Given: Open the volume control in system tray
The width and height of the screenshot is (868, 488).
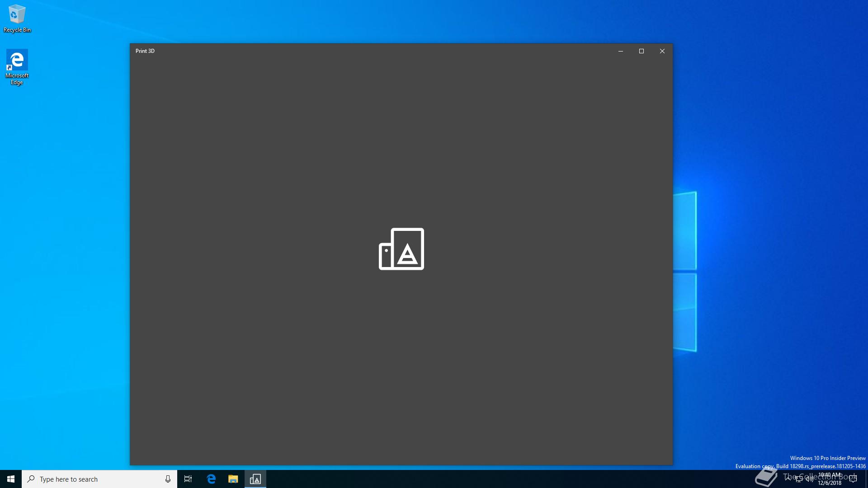Looking at the screenshot, I should coord(809,479).
